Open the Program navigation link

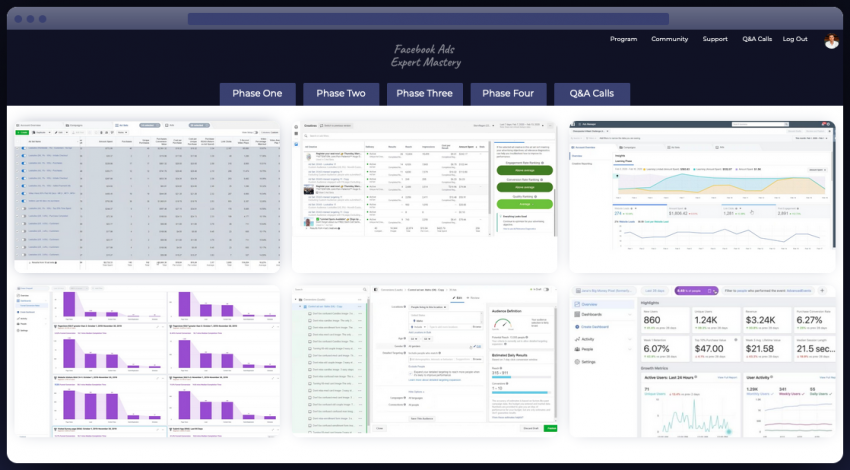pos(623,39)
